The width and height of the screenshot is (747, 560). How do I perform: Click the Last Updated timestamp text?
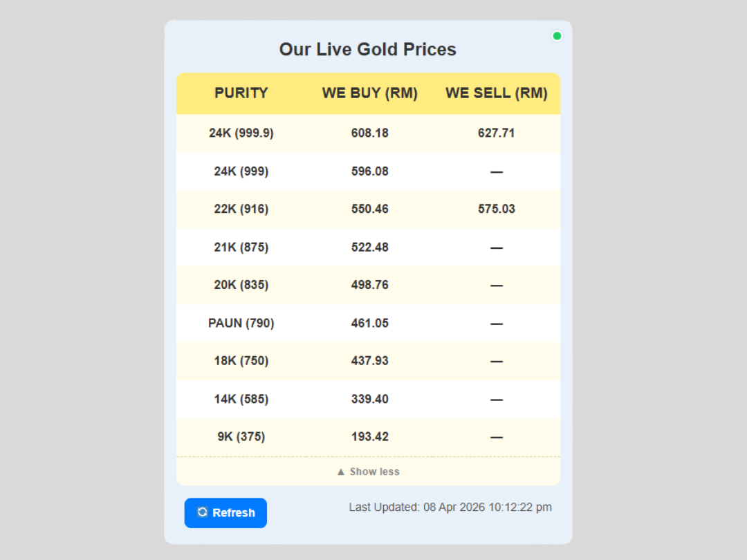click(450, 507)
